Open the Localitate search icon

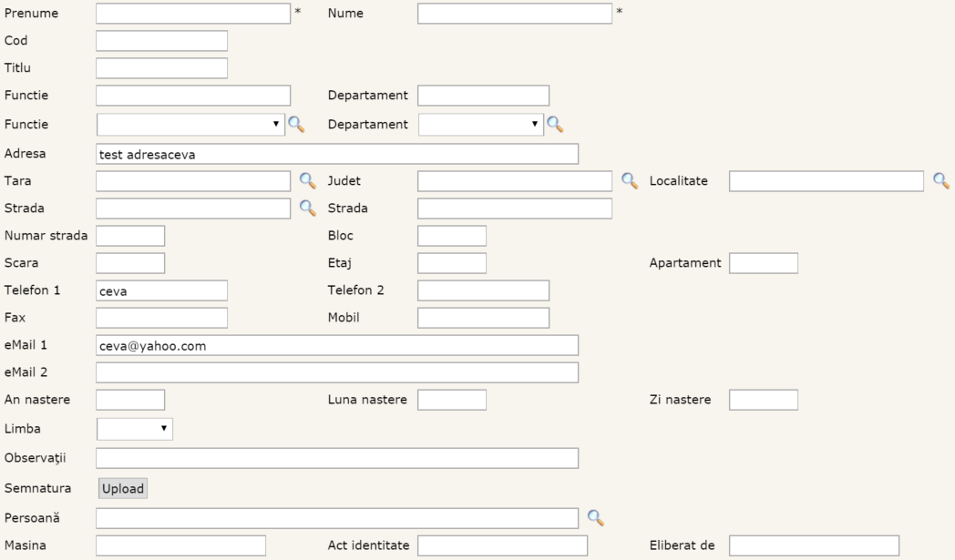[941, 181]
